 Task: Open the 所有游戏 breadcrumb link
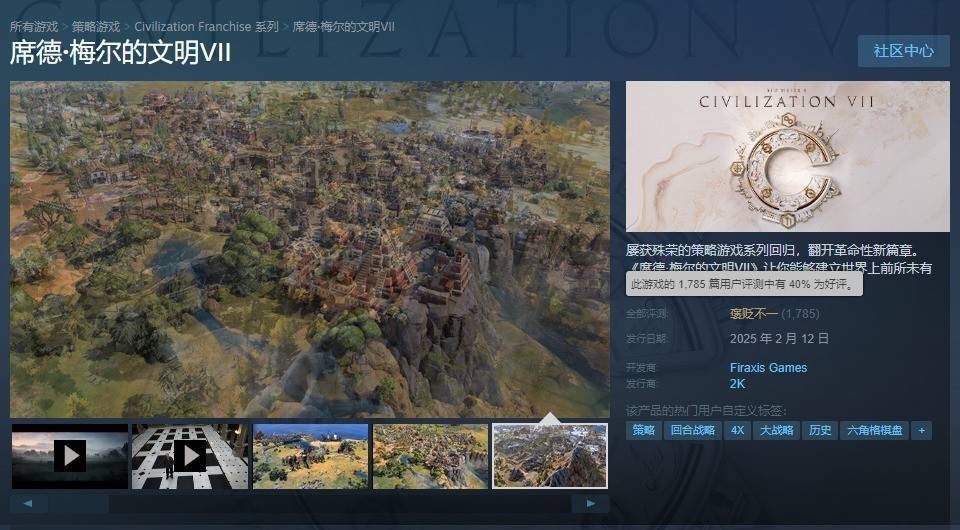[34, 27]
